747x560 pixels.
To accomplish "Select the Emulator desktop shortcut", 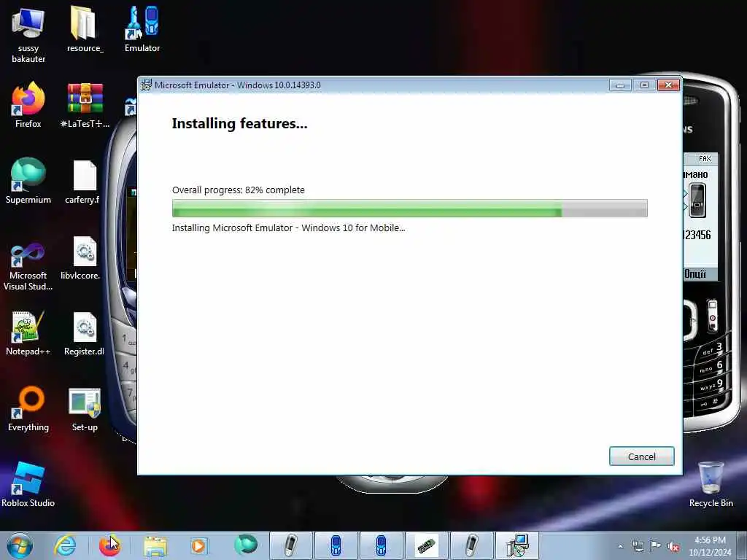I will click(x=142, y=29).
